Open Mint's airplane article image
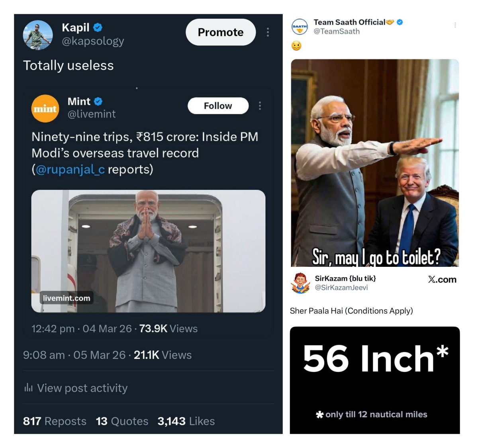478x448 pixels. coord(148,251)
